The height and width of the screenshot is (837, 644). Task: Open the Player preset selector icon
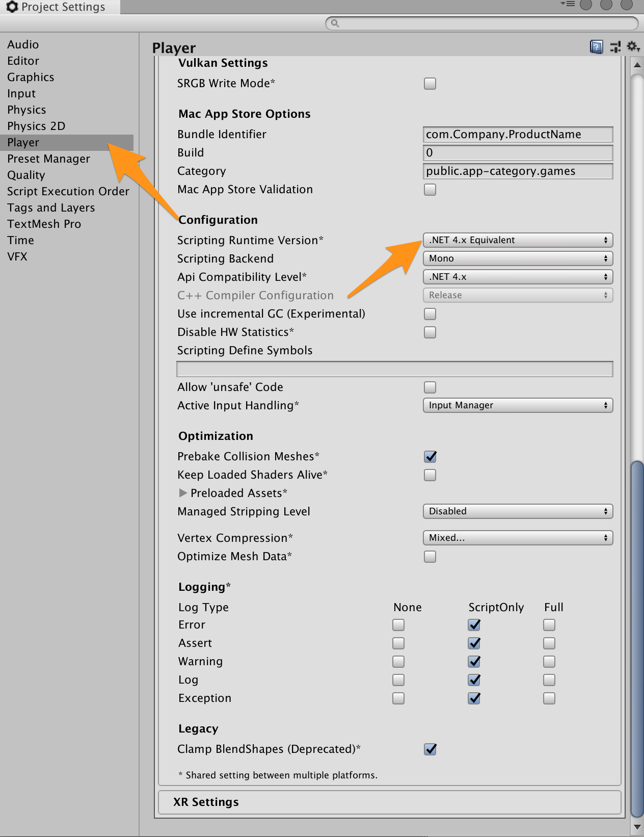[615, 47]
